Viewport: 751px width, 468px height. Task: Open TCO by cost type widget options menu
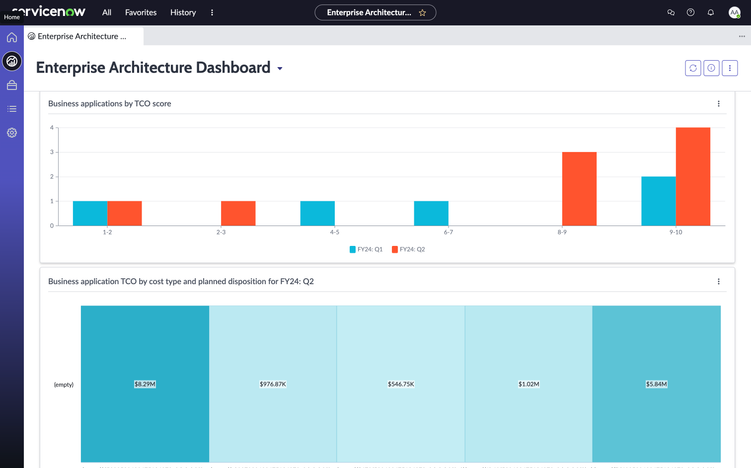718,281
